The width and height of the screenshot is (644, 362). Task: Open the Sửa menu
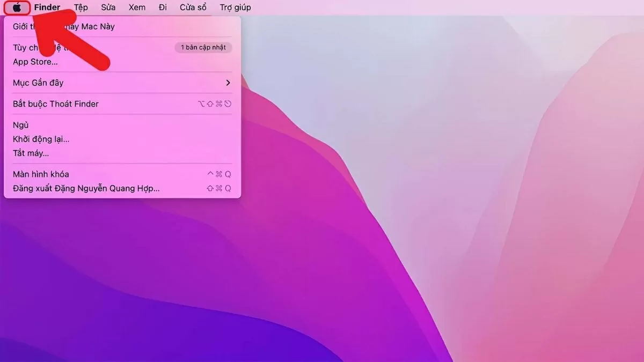point(108,7)
